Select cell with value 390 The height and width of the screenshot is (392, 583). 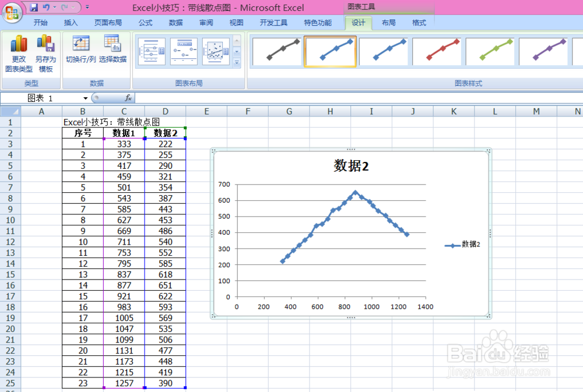pos(165,383)
